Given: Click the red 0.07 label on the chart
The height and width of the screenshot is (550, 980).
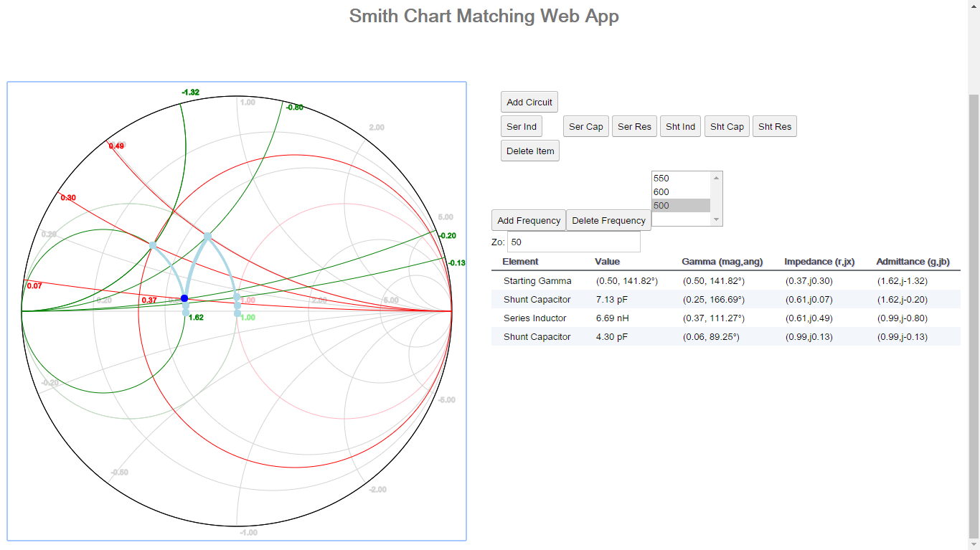Looking at the screenshot, I should tap(34, 286).
